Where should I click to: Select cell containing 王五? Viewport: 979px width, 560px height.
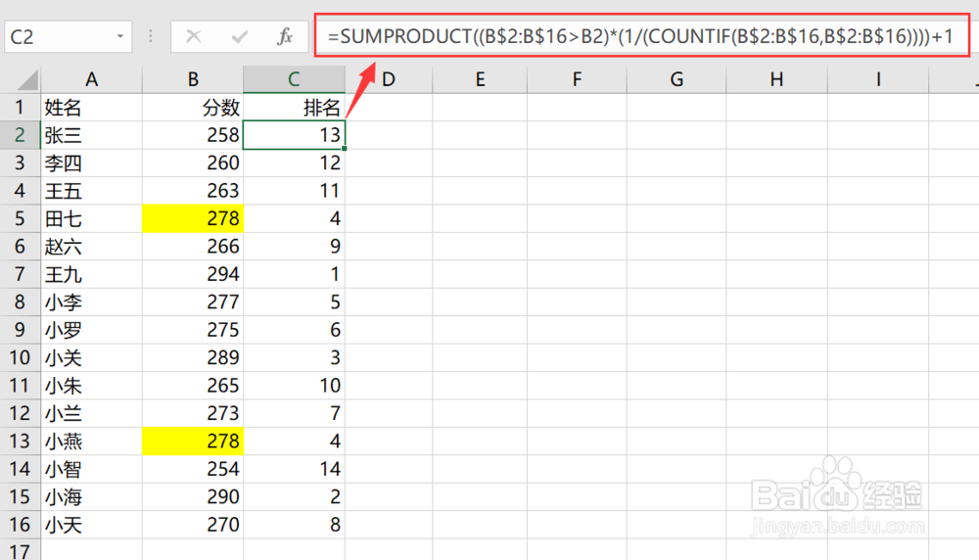pos(91,191)
